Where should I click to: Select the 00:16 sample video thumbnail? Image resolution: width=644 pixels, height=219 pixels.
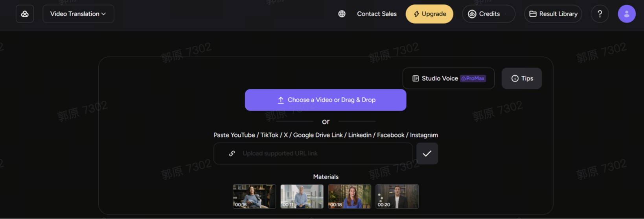[x=254, y=196]
